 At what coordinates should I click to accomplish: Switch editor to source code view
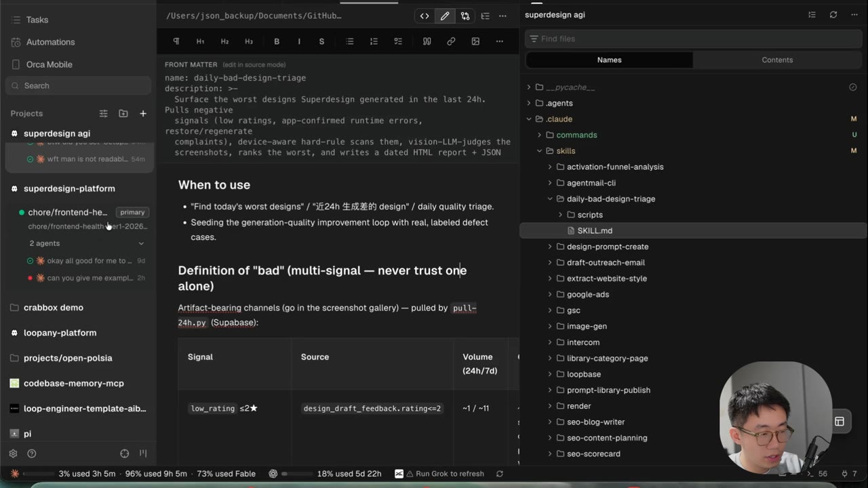click(x=425, y=16)
